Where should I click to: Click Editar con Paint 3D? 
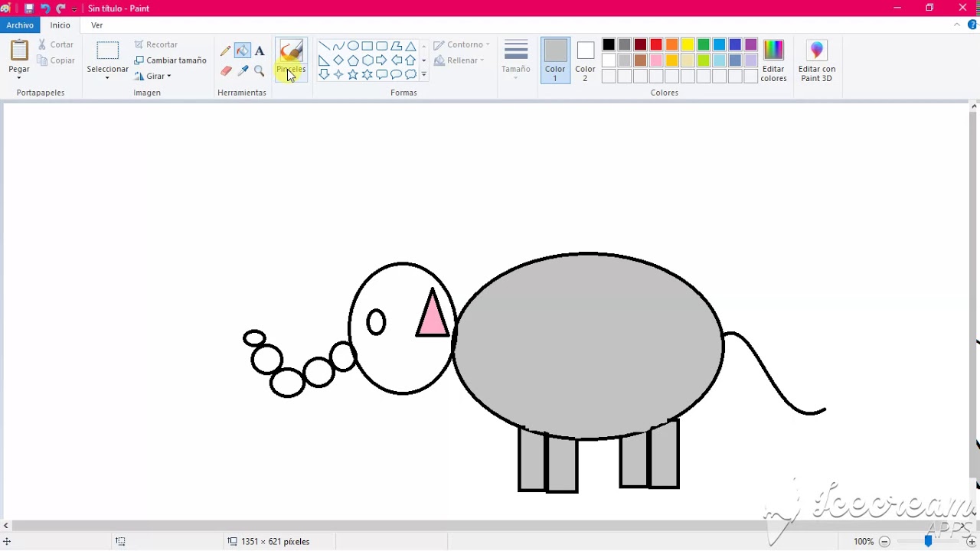click(x=817, y=60)
